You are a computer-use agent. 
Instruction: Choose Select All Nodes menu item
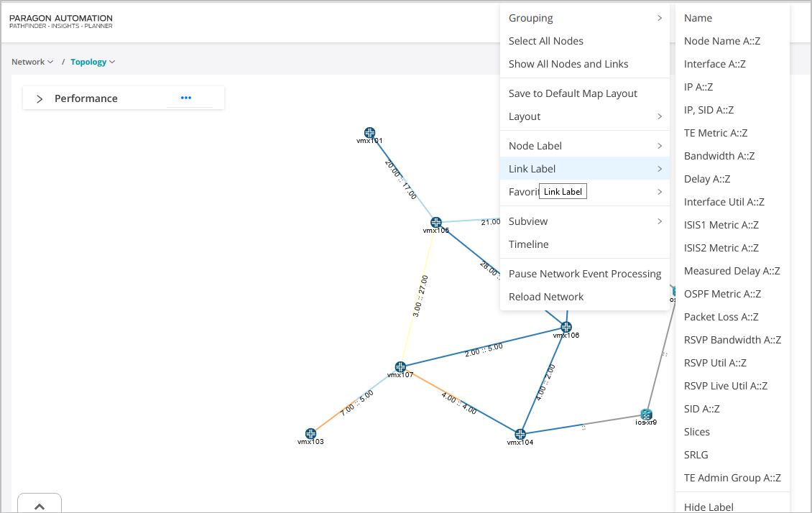(x=546, y=41)
